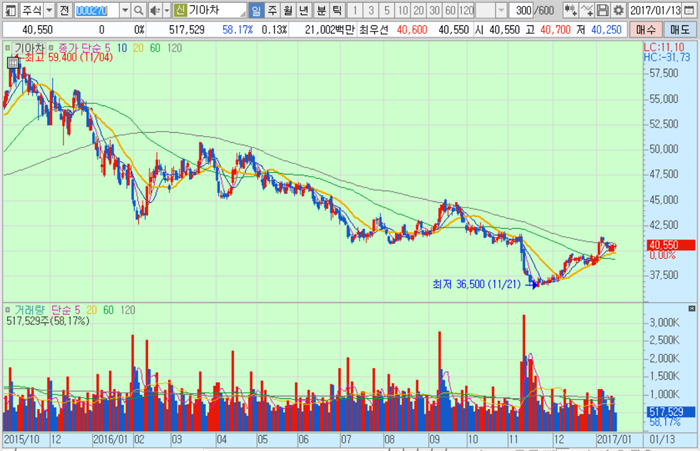Select the 분 (minute) chart tab

click(320, 9)
